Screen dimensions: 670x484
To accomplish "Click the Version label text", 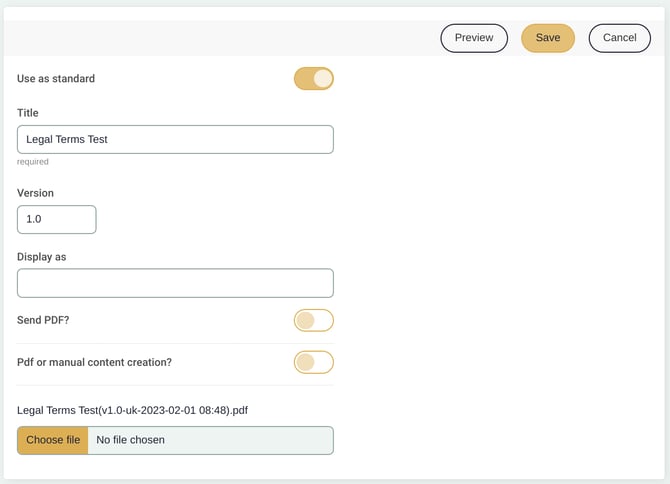I will pos(36,193).
